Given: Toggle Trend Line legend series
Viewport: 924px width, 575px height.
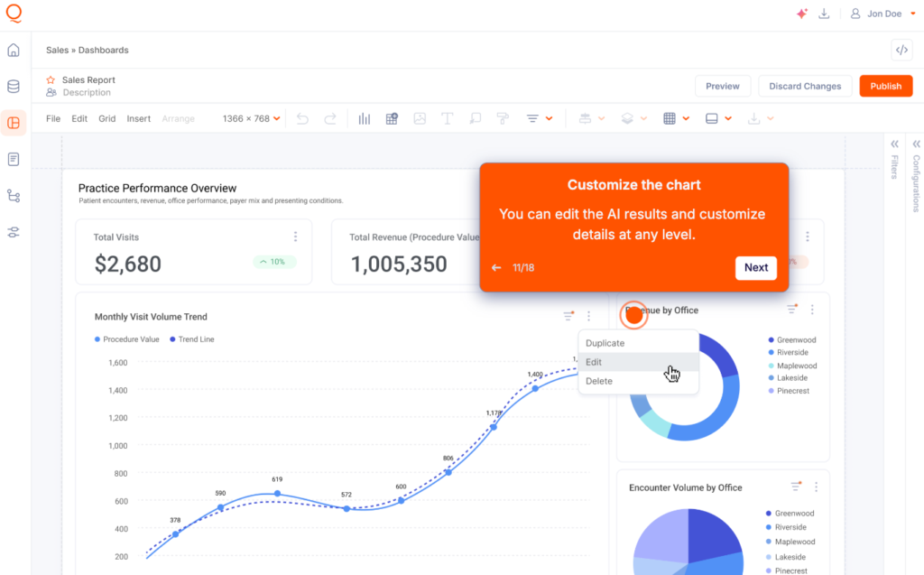Looking at the screenshot, I should click(x=190, y=339).
